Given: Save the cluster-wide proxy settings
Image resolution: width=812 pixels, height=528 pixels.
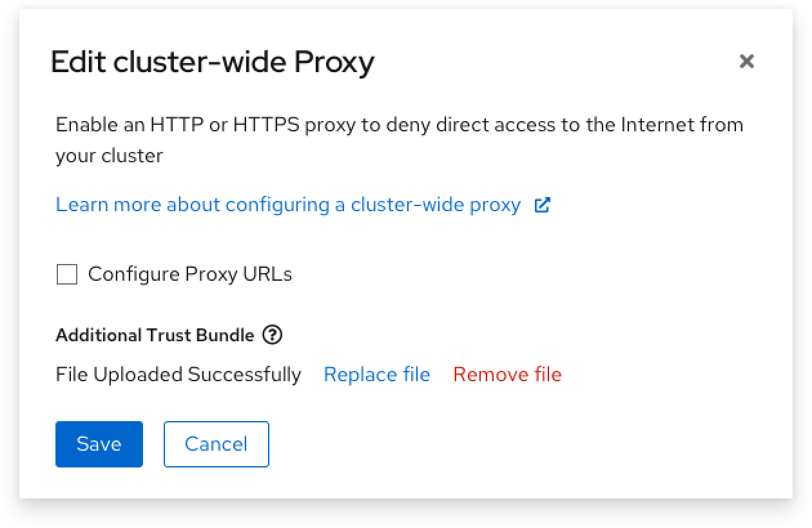Looking at the screenshot, I should click(x=99, y=444).
